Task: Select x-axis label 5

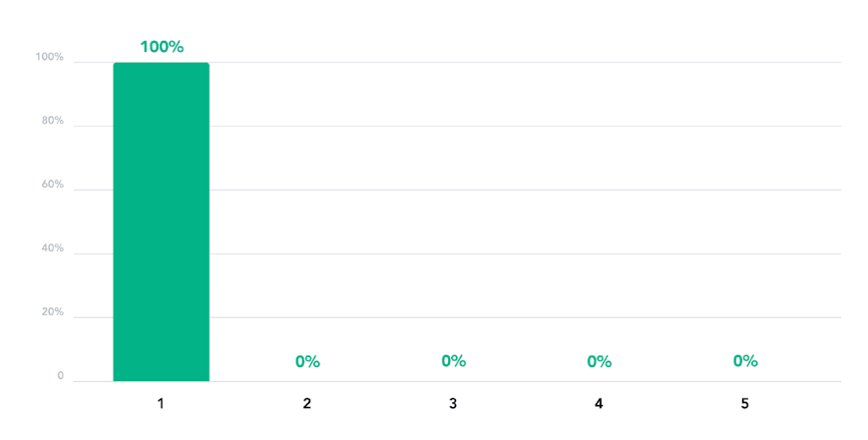Action: pos(744,404)
